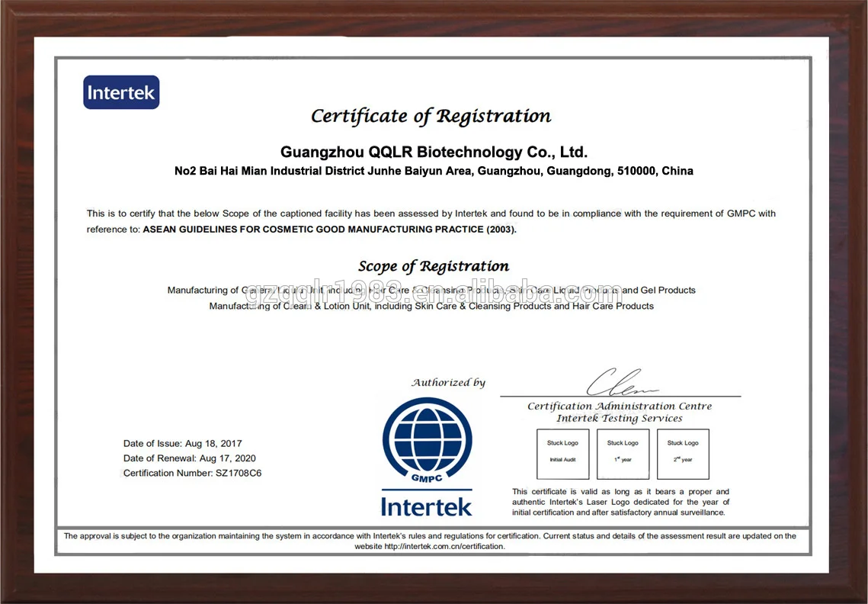
Task: Click the Date of Renewal Aug 17, 2020 line
Action: 189,458
